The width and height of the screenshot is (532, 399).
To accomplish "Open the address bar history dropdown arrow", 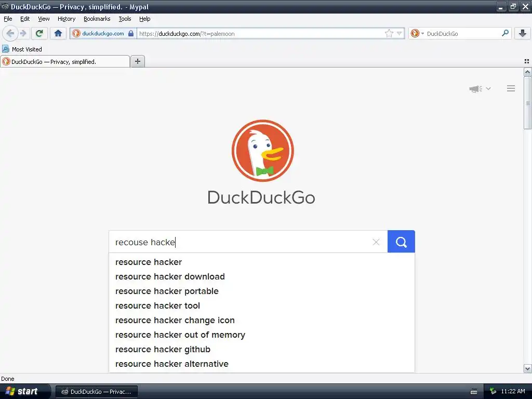I will (x=400, y=33).
